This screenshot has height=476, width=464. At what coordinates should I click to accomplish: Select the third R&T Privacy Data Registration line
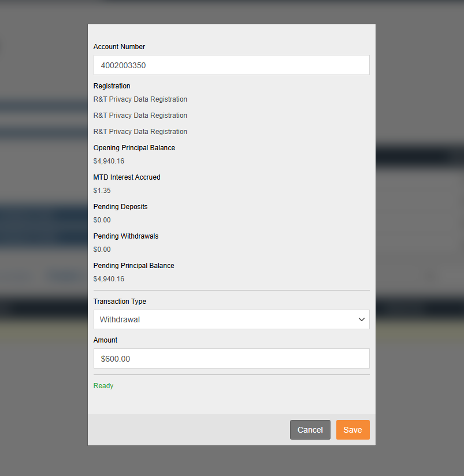[140, 132]
